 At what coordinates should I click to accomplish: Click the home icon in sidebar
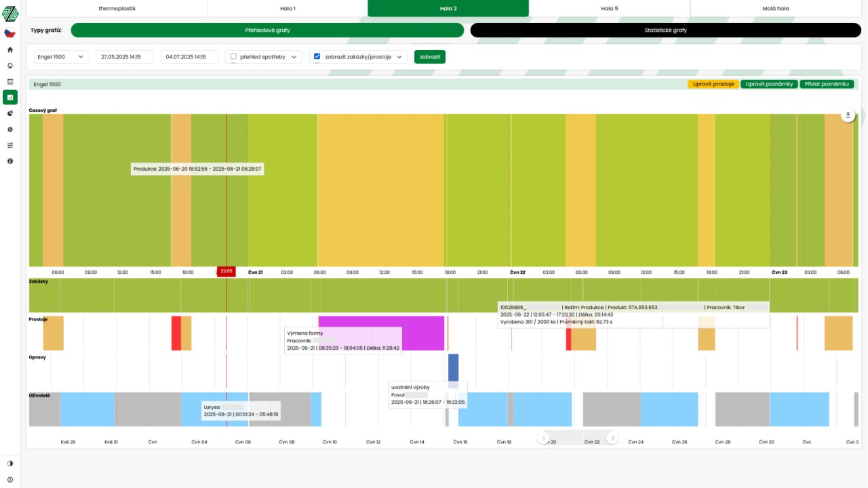pos(10,49)
